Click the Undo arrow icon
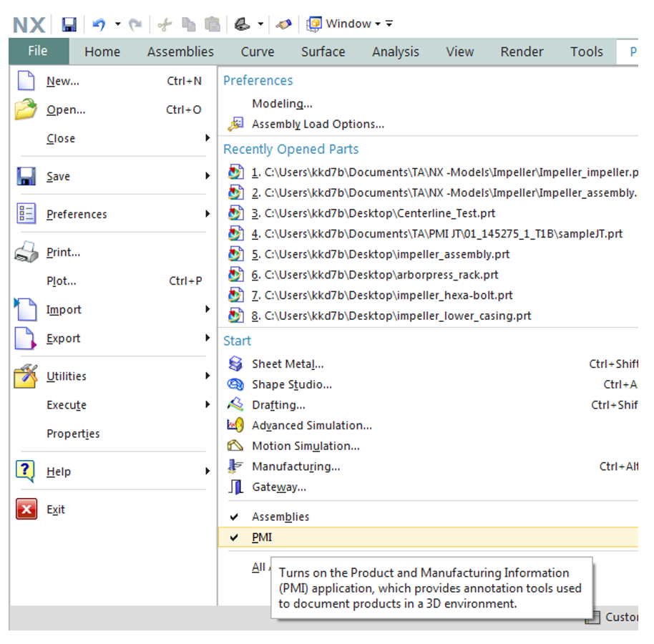The height and width of the screenshot is (644, 654). pyautogui.click(x=99, y=24)
